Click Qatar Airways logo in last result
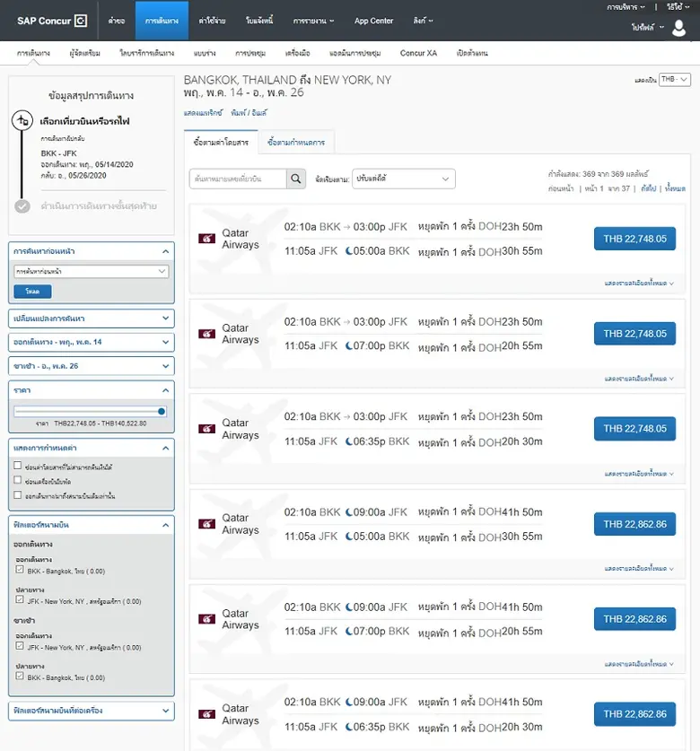 coord(207,714)
